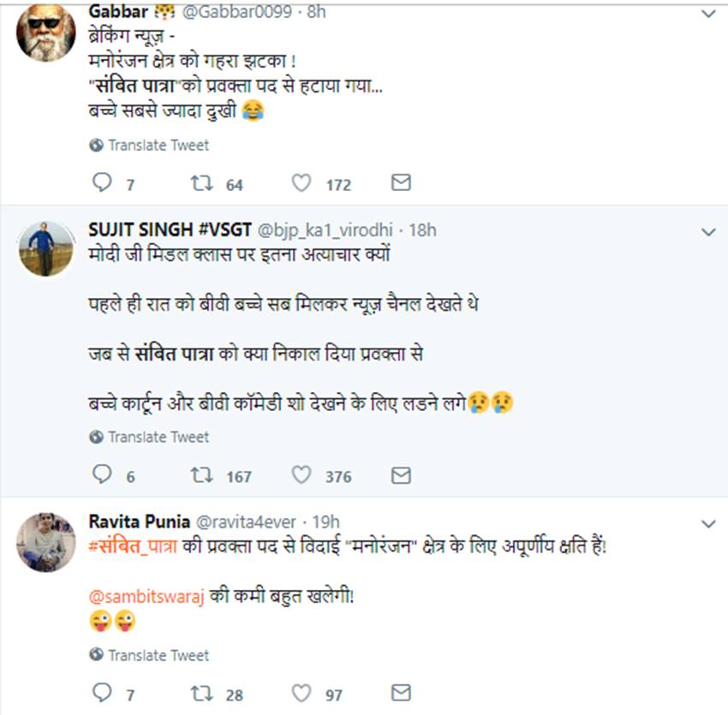Retweet Sujit Singh's tweet with 167 retweets
Screen dimensions: 728x715
202,475
